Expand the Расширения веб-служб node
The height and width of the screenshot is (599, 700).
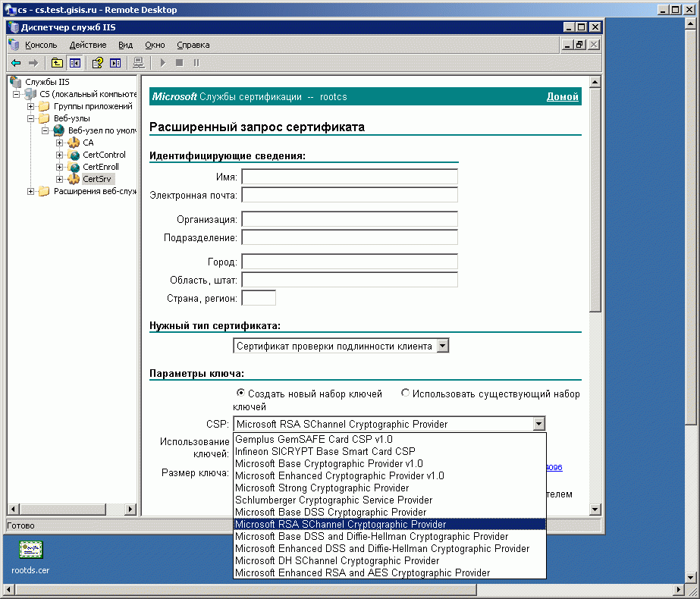pyautogui.click(x=31, y=191)
